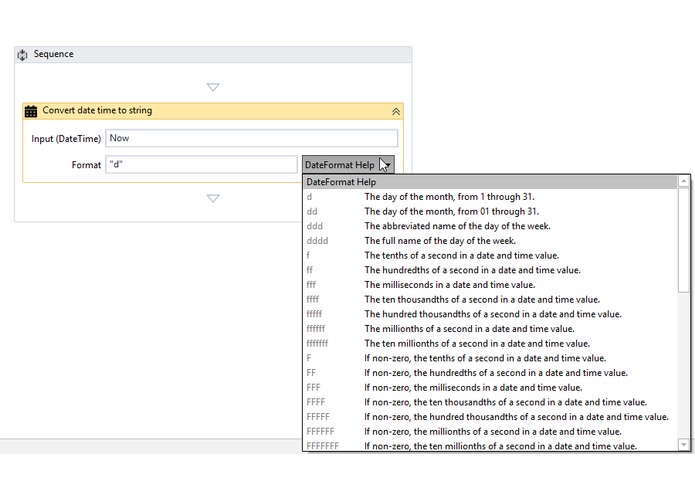Choose 'FFFFF' non-zero hundred thousandths option
The height and width of the screenshot is (494, 695).
click(490, 416)
